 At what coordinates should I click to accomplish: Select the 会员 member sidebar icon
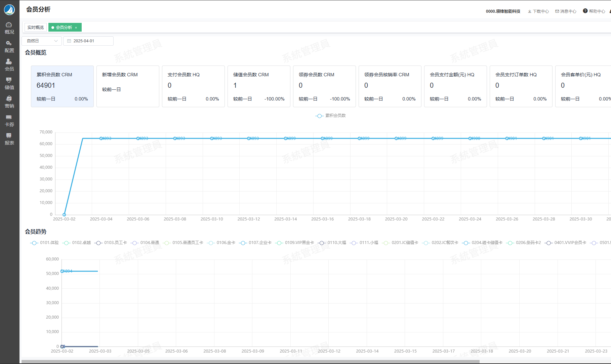9,65
